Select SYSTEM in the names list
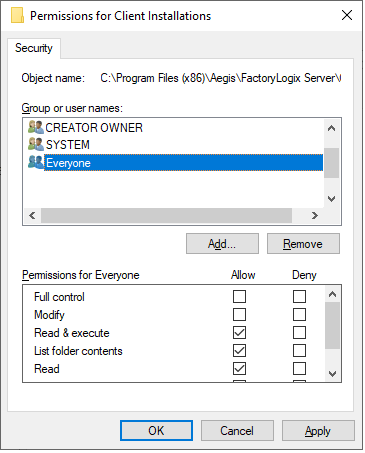Viewport: 365px width, 453px height. click(x=68, y=145)
